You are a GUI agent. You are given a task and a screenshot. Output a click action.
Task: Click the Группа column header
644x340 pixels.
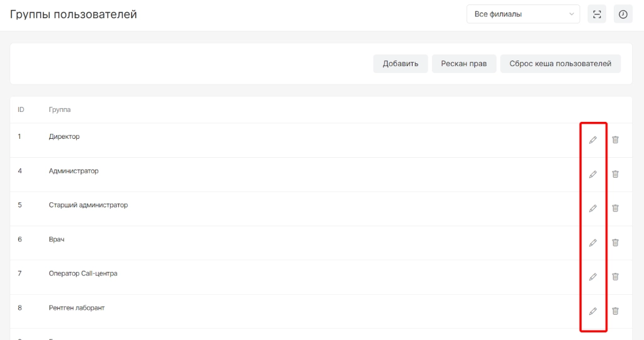(60, 110)
